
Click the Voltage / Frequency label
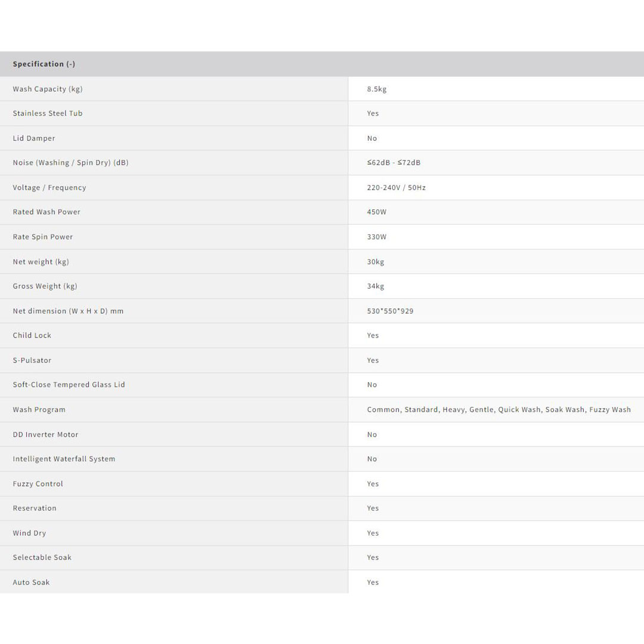[49, 187]
